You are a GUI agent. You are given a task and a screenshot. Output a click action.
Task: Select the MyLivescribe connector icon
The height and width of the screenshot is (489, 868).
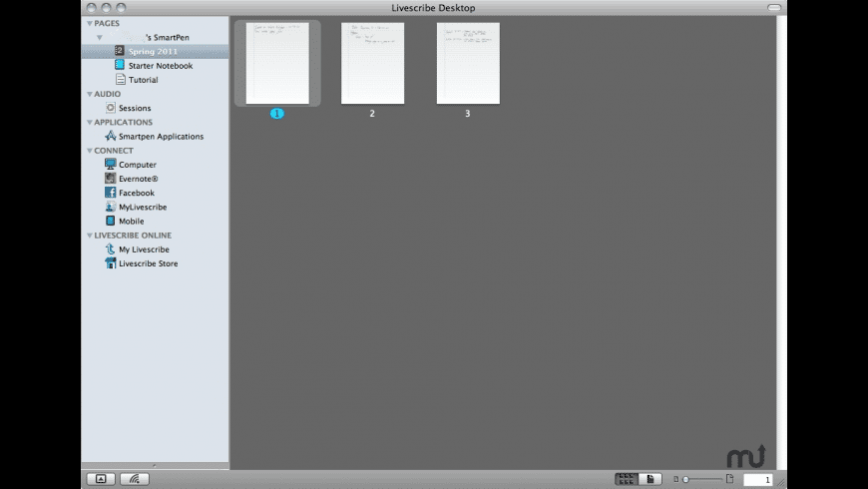[110, 207]
